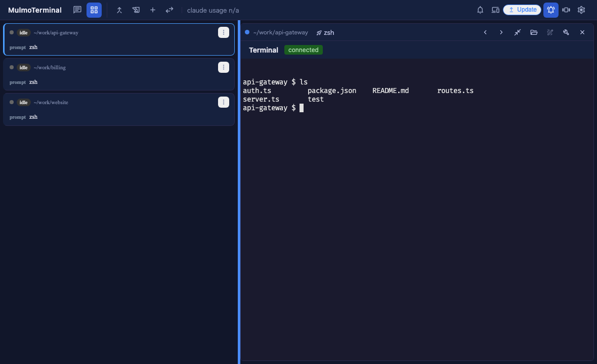Click idle badge on website session
The height and width of the screenshot is (364, 597).
click(24, 102)
